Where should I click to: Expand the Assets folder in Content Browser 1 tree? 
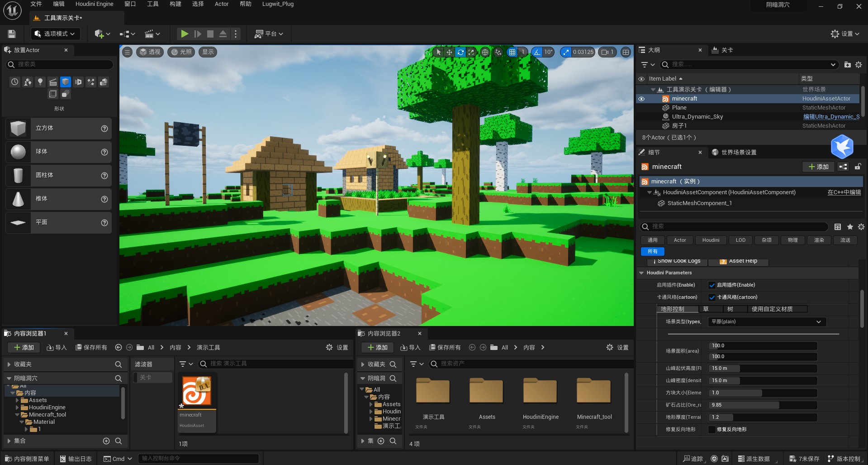[x=17, y=400]
